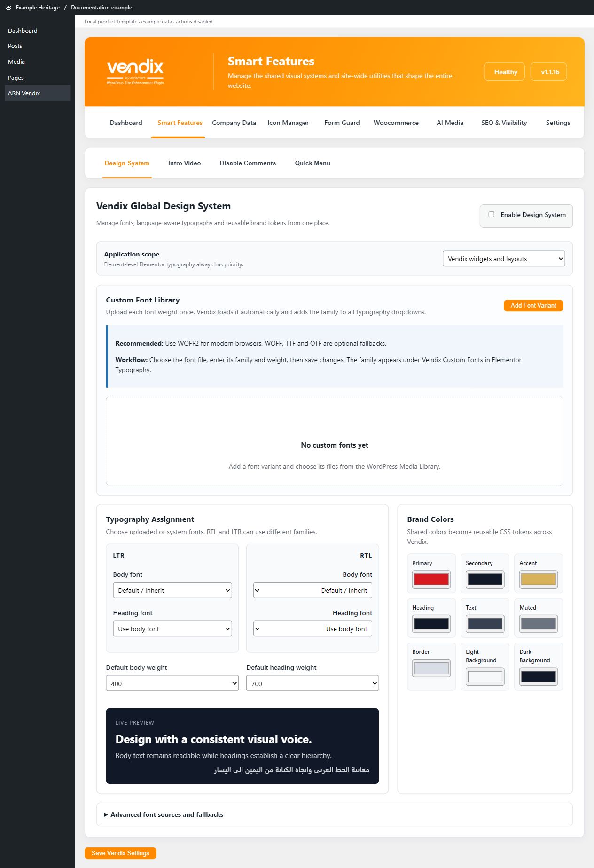The height and width of the screenshot is (868, 594).
Task: Pick the Primary red color swatch
Action: pyautogui.click(x=431, y=579)
